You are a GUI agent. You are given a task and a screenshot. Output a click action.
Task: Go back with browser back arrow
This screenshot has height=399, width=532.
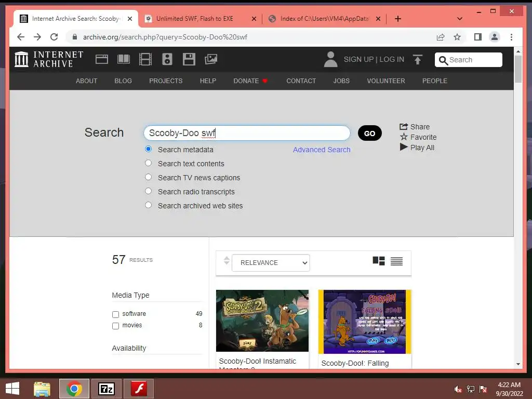click(x=21, y=37)
